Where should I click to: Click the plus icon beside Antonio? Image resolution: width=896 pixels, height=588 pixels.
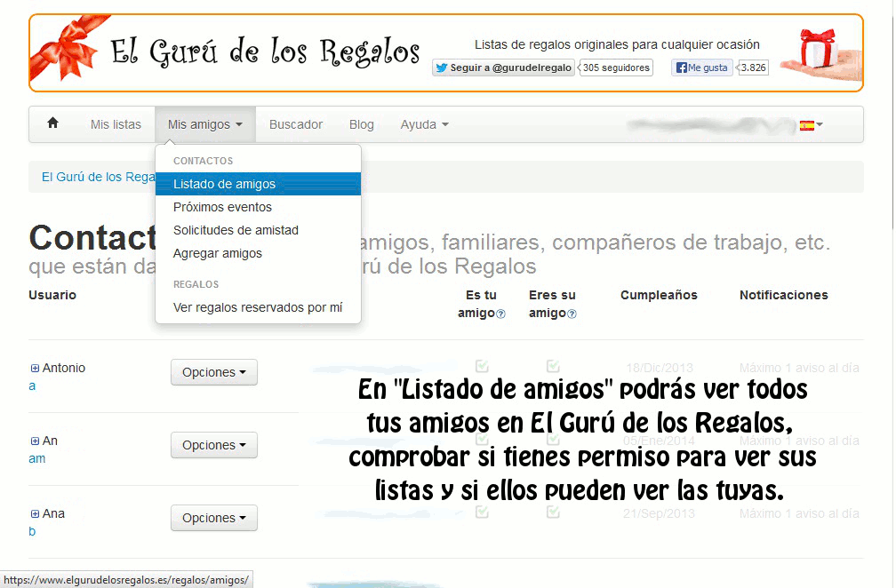[35, 369]
